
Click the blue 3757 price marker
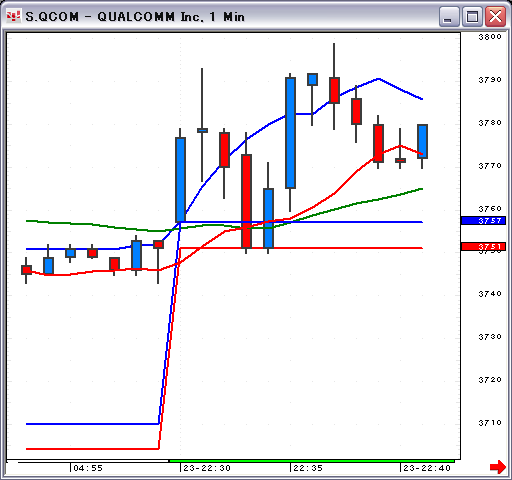tap(483, 220)
